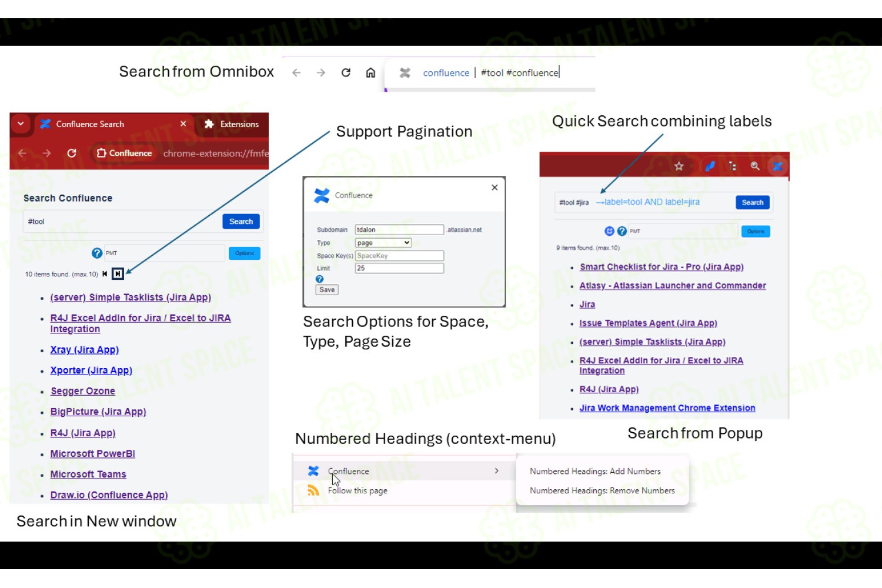
Task: Open 'Atlasy - Atlassian Launcher and Commander' link
Action: [673, 286]
